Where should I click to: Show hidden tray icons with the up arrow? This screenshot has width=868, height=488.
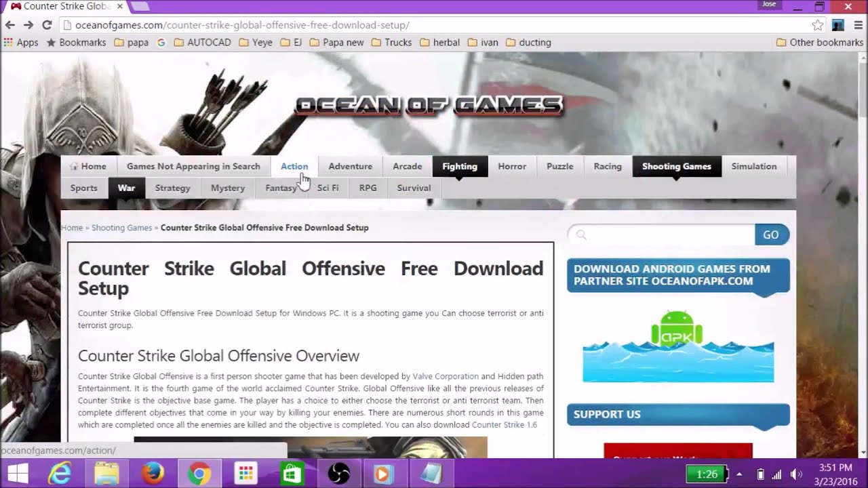[739, 474]
